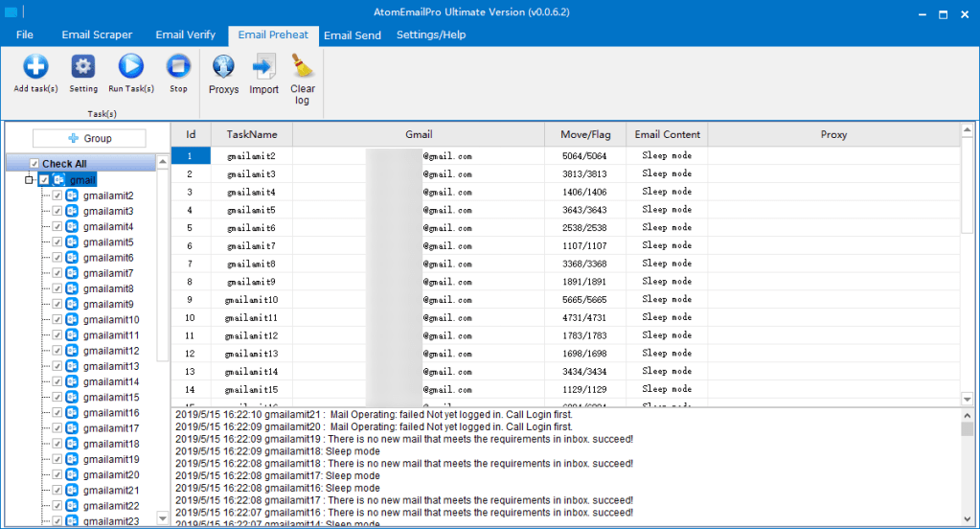Screen dimensions: 980x529
Task: Toggle the checkbox next to gmailamit15
Action: tap(57, 398)
